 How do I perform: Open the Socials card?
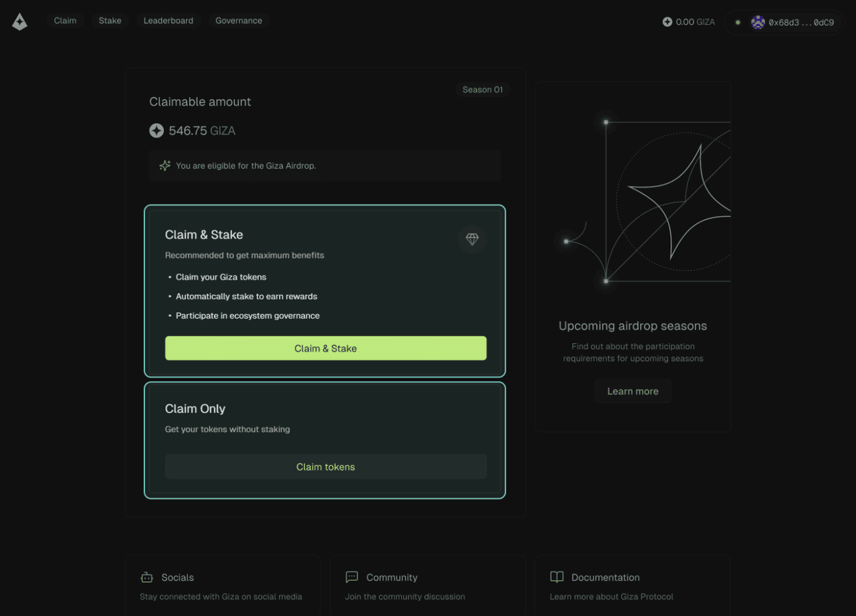[222, 585]
